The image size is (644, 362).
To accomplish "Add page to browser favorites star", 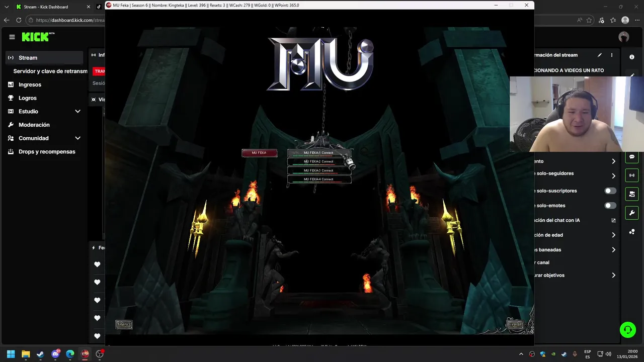I will [x=589, y=20].
